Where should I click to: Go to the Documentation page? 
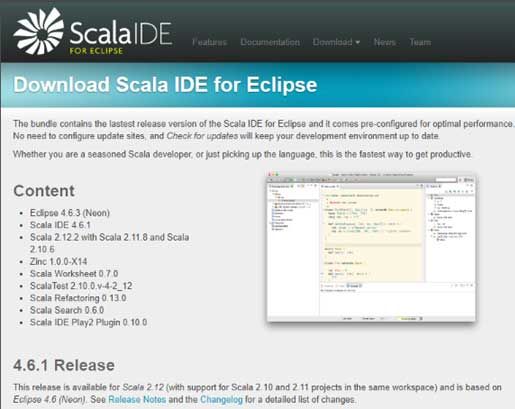pos(270,42)
